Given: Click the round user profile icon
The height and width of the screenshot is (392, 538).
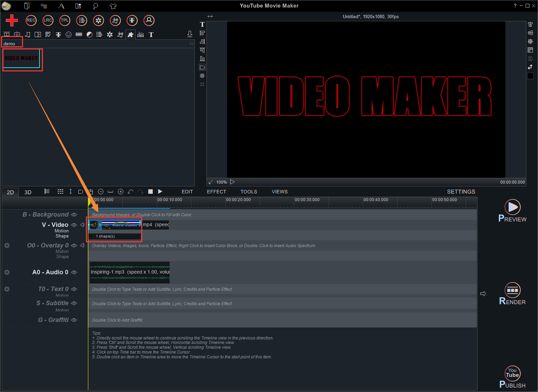Looking at the screenshot, I should click(149, 20).
